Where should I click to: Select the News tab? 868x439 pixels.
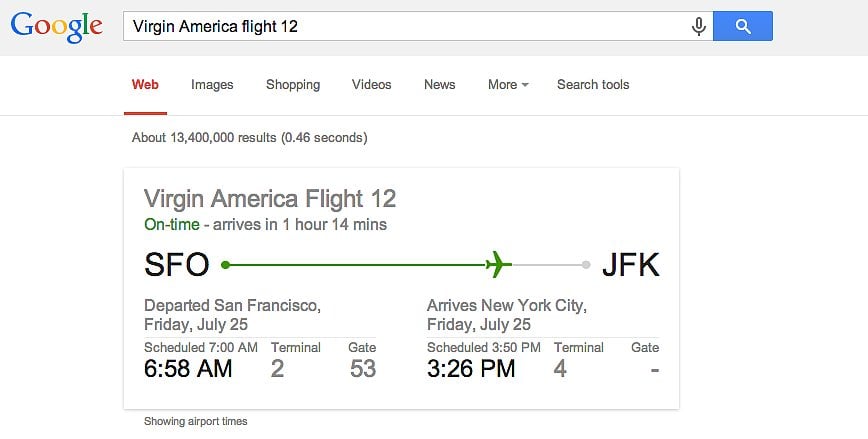[x=440, y=85]
